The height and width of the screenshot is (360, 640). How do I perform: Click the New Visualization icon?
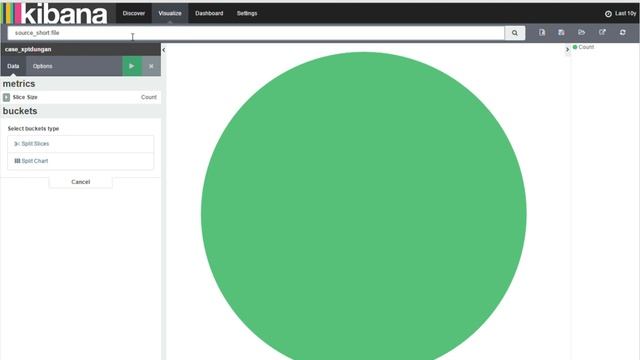pyautogui.click(x=542, y=32)
